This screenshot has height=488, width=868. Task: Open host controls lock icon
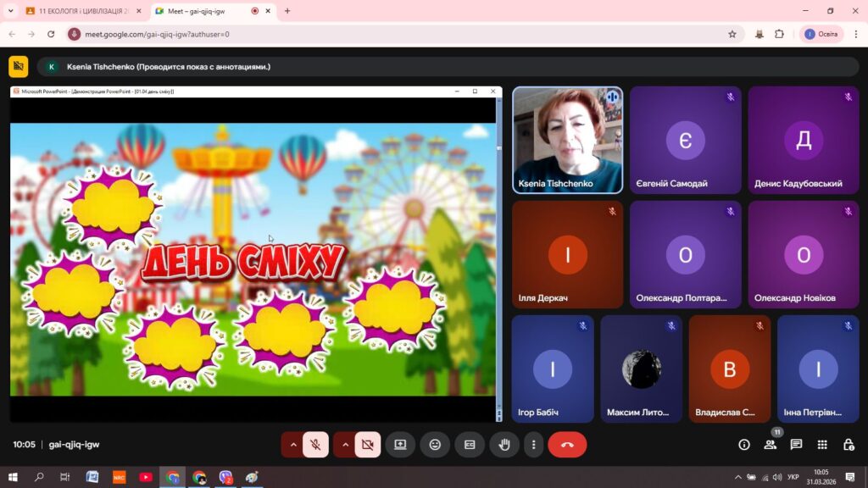point(849,445)
